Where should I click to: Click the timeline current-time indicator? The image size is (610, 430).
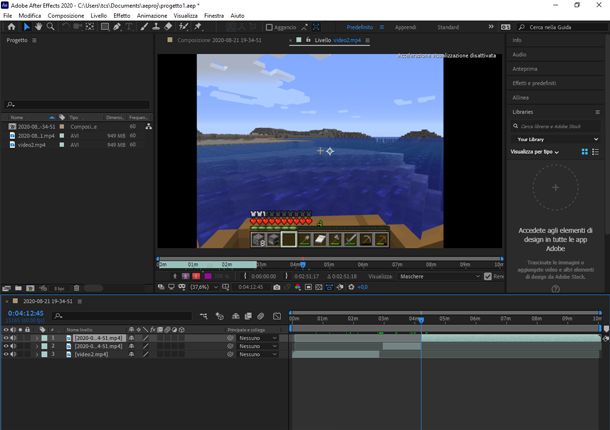click(421, 319)
